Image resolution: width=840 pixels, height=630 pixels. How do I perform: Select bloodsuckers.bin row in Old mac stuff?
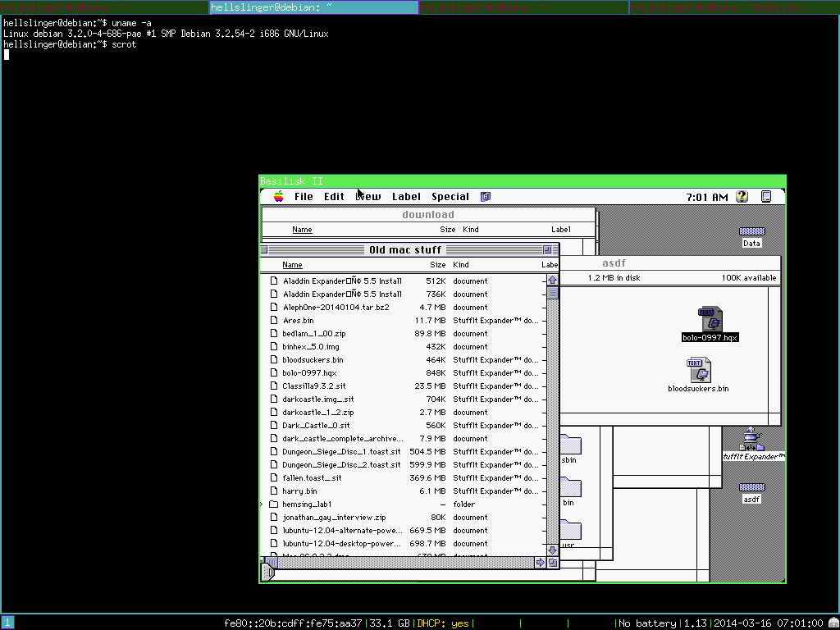click(x=403, y=359)
